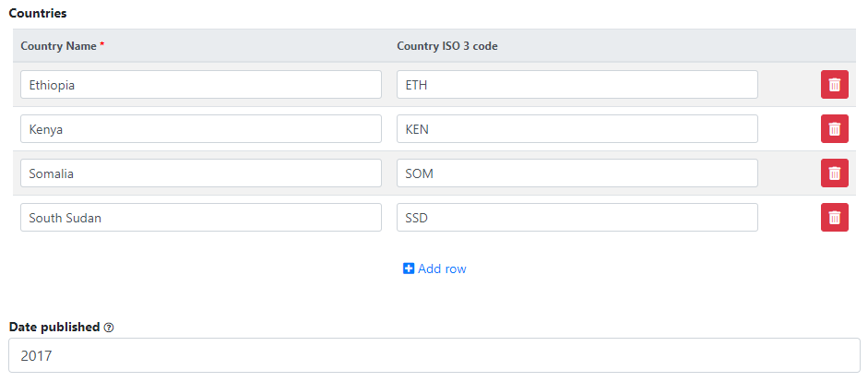Select the Kenya country name field
Screen dimensions: 868x382
[201, 128]
